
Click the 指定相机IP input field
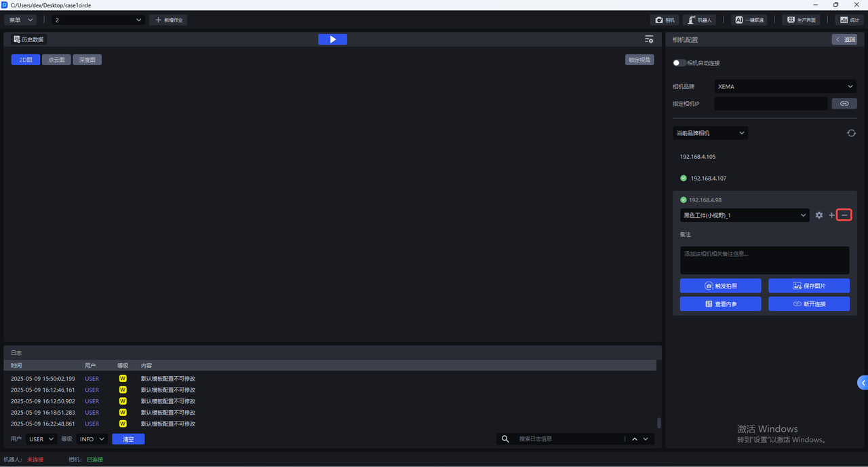pos(770,104)
